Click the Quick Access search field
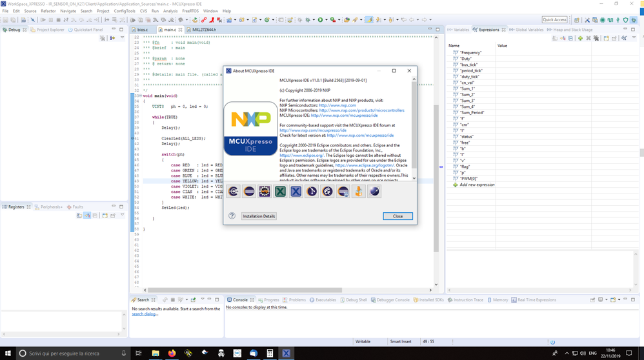 (x=554, y=20)
